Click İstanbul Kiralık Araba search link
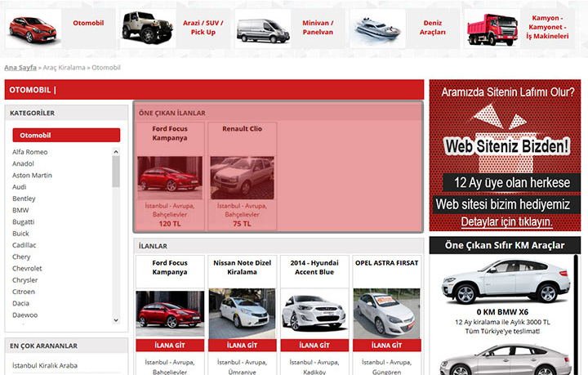The width and height of the screenshot is (588, 375). pyautogui.click(x=45, y=365)
